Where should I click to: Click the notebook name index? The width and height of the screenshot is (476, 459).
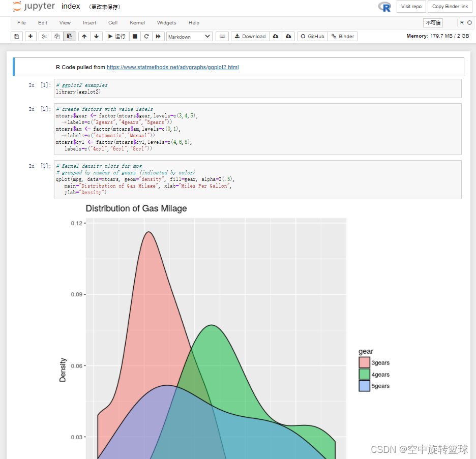point(71,7)
